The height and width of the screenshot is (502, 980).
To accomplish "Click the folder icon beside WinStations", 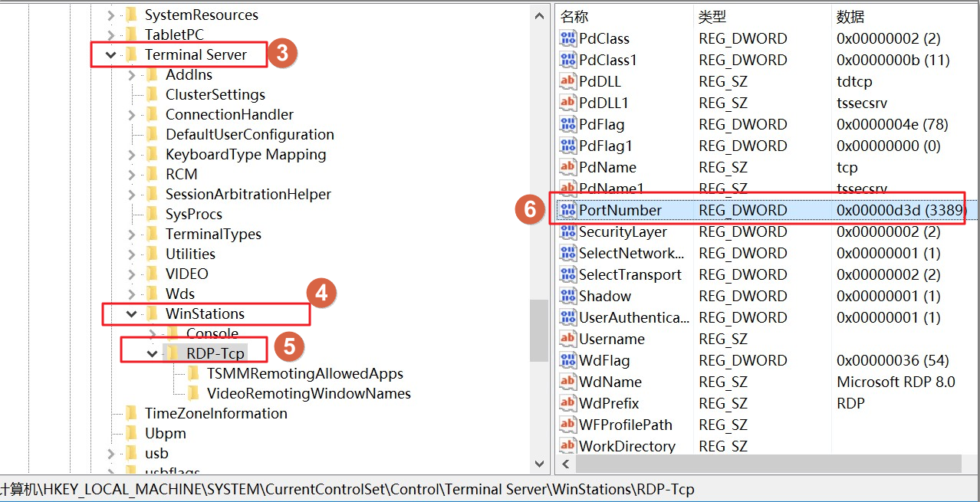I will tap(152, 313).
